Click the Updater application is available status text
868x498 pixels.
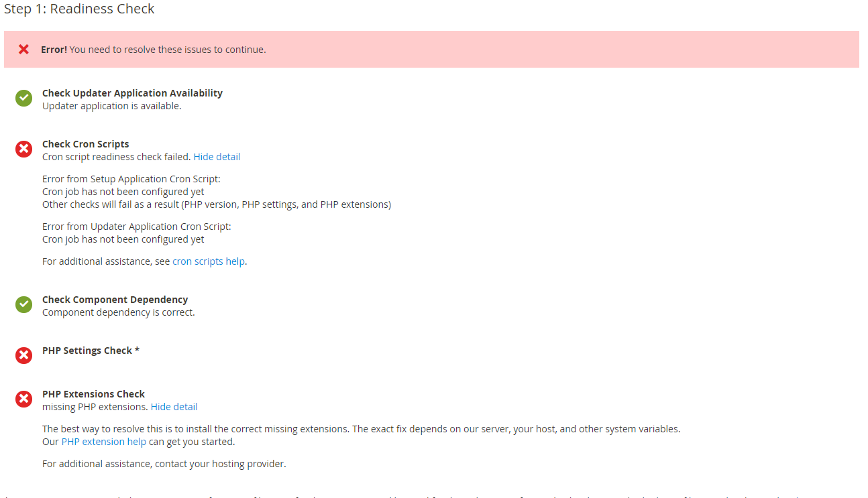(x=111, y=105)
